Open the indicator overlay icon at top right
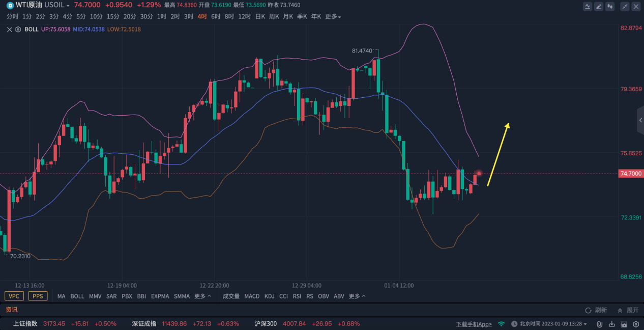 (588, 7)
